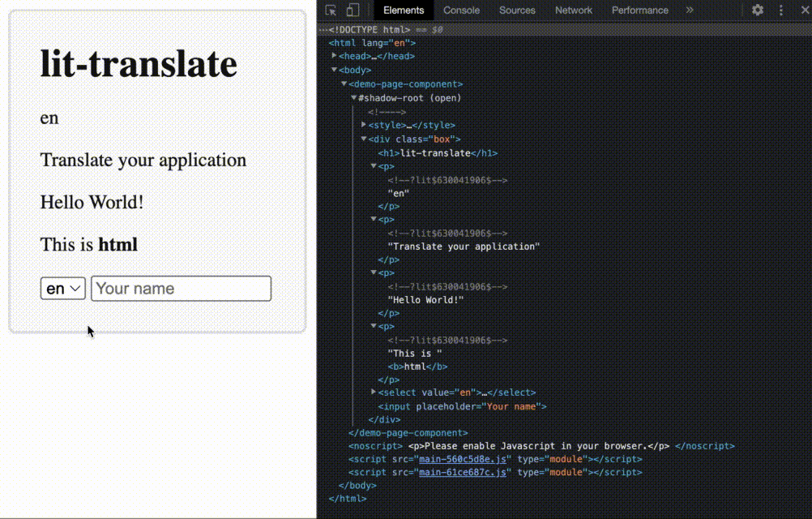Screen dimensions: 812x519
Task: Close the DevTools panel
Action: coord(806,10)
